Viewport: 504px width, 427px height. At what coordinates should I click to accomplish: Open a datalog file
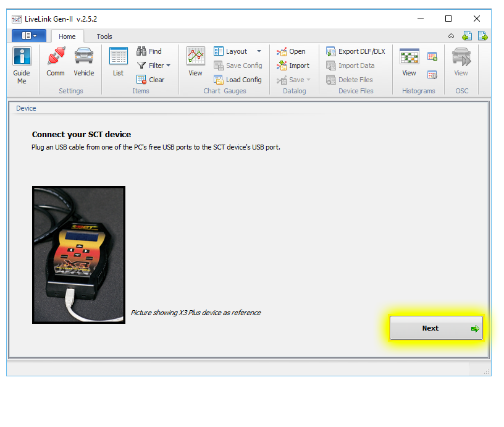pos(291,51)
